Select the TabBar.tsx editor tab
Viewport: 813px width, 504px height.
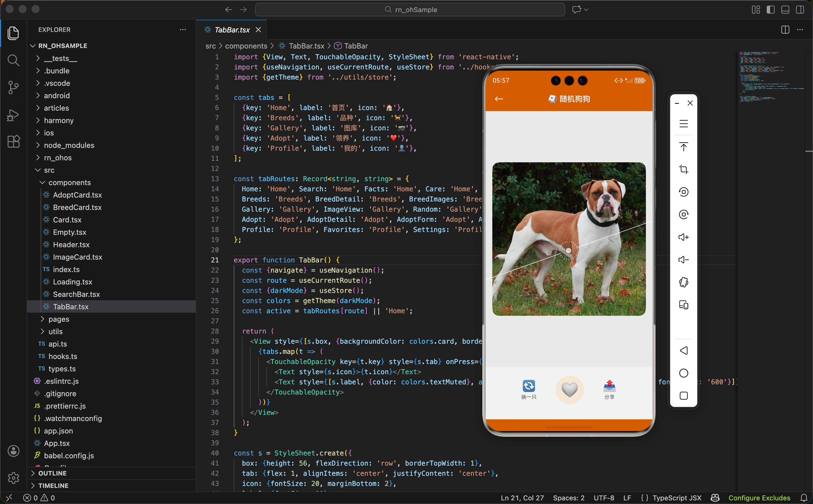coord(232,30)
